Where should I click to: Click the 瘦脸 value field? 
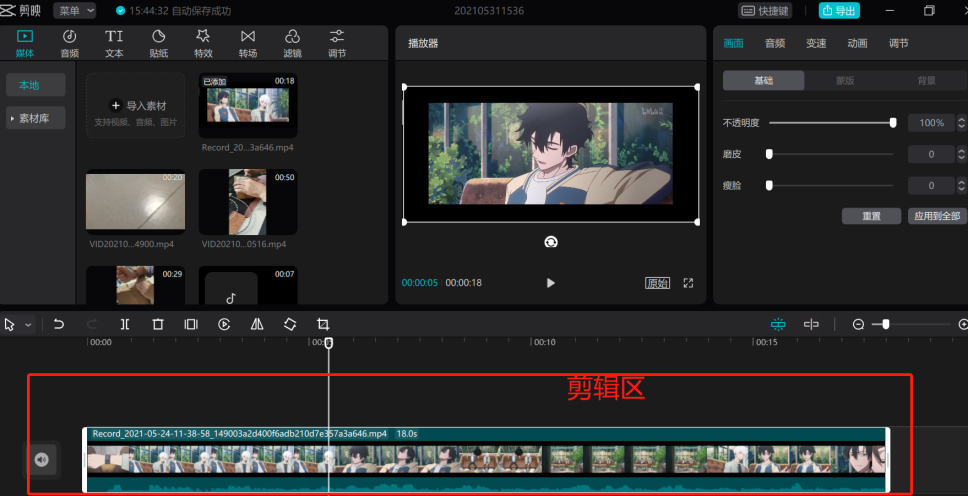(x=932, y=185)
